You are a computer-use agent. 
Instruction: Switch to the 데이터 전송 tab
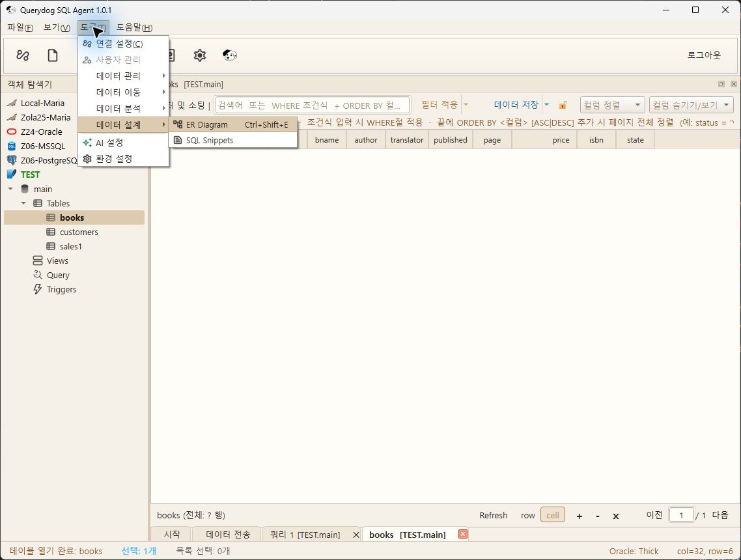pyautogui.click(x=228, y=535)
